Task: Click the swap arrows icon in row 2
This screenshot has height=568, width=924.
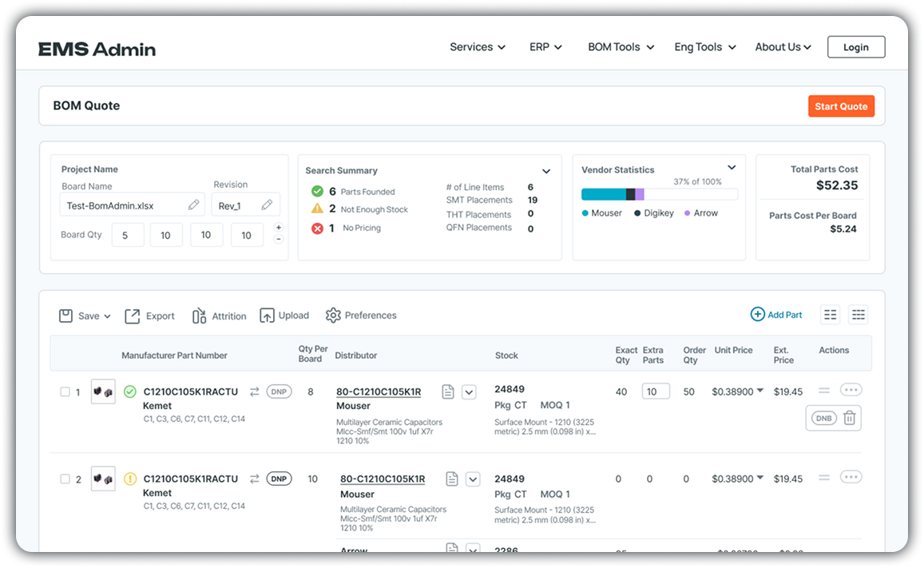Action: pyautogui.click(x=255, y=479)
